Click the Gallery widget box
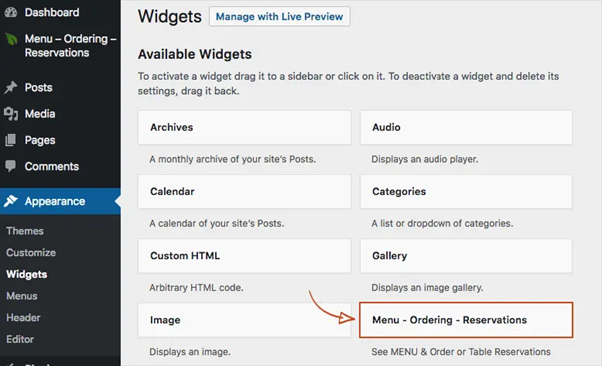602x366 pixels. coord(466,256)
